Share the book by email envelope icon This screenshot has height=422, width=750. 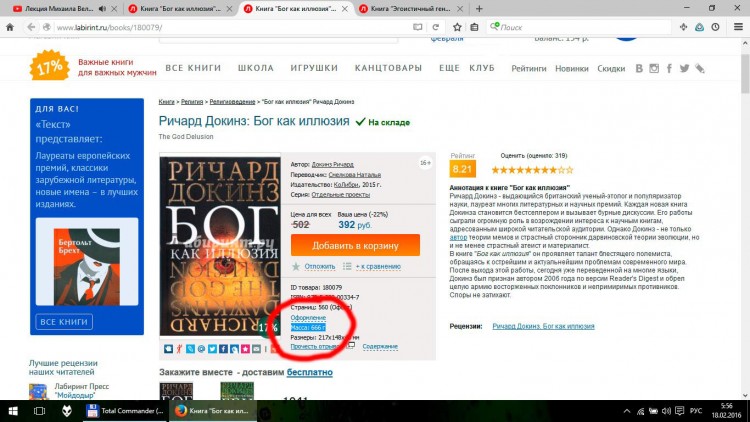coord(256,349)
